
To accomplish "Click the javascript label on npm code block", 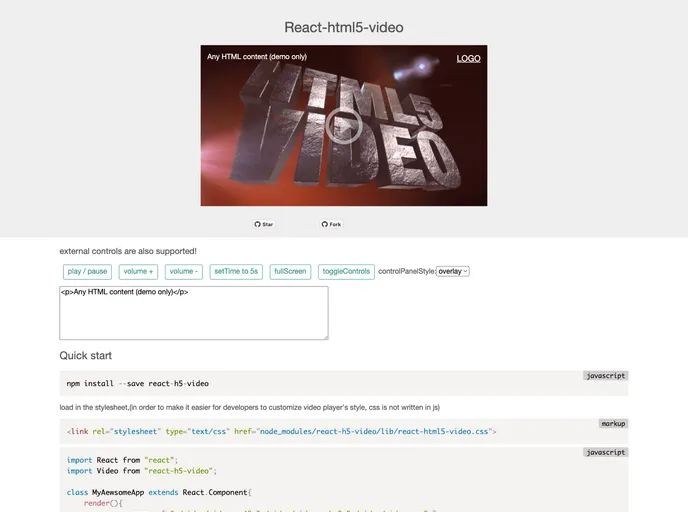I will coord(606,376).
